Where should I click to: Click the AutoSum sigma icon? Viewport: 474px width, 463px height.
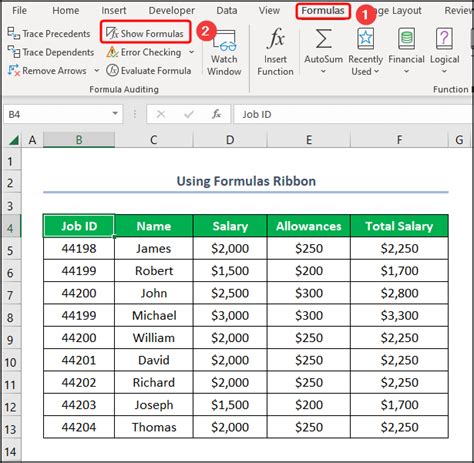point(323,38)
